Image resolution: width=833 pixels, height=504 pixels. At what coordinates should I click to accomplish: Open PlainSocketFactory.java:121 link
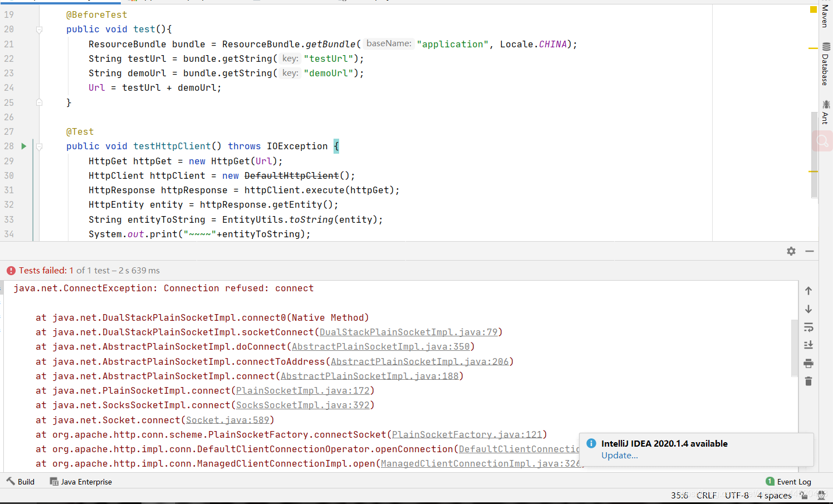tap(467, 435)
